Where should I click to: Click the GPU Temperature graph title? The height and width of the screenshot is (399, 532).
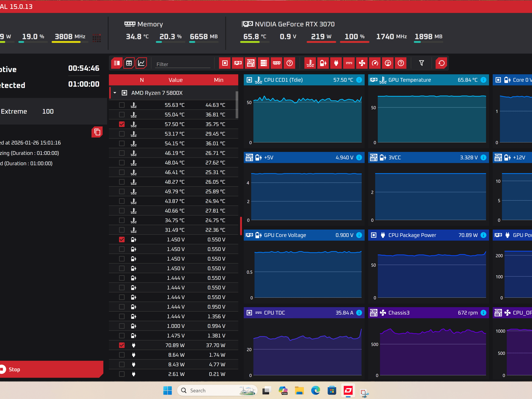[x=410, y=80]
